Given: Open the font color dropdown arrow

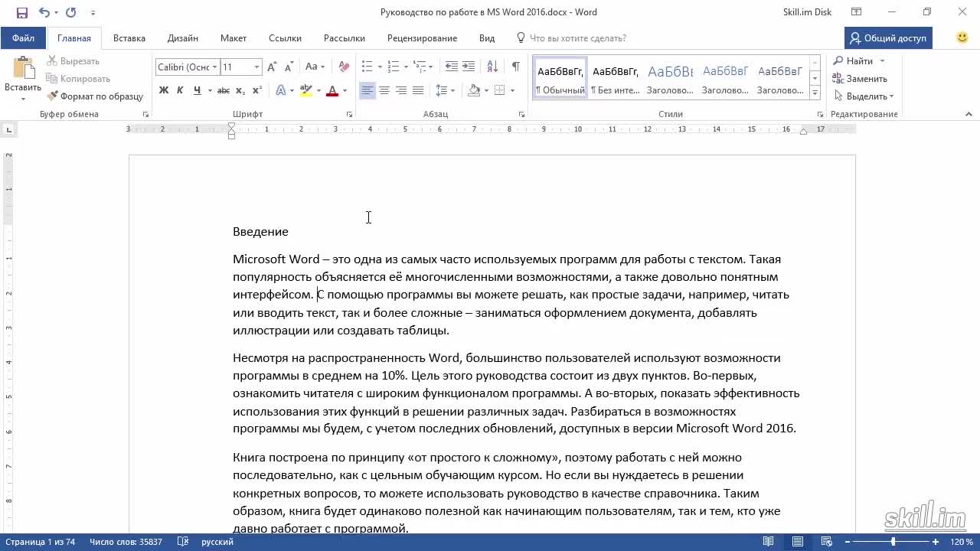Looking at the screenshot, I should [345, 90].
